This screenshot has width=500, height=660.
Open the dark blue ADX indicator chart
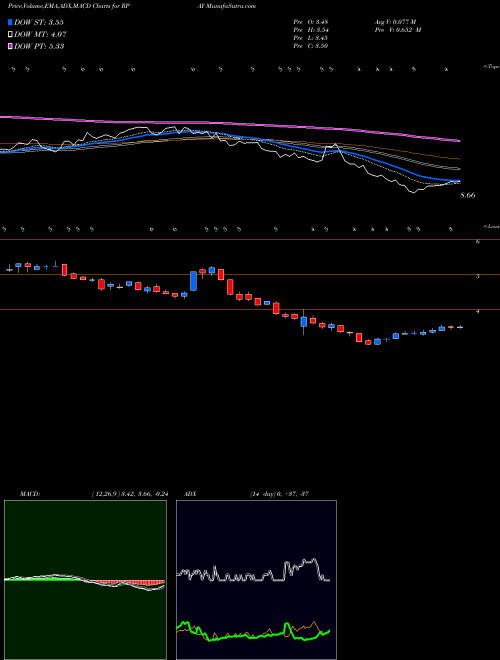[x=256, y=580]
